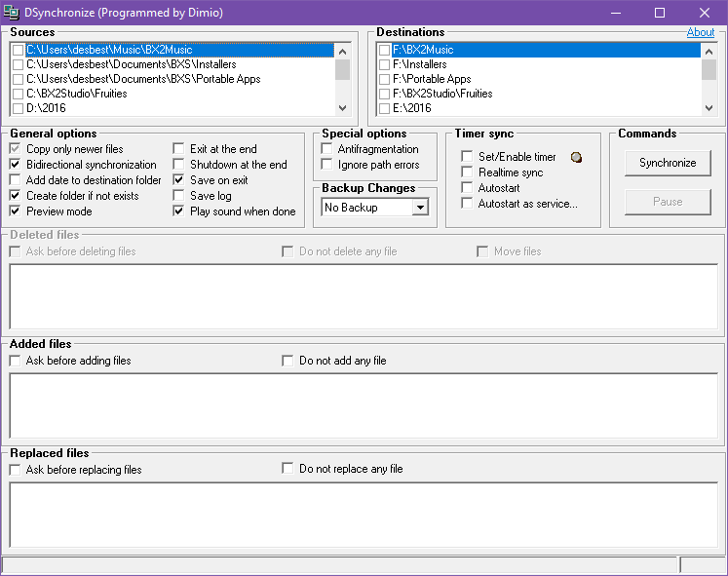Check Do not add any file
The width and height of the screenshot is (728, 576).
[287, 361]
